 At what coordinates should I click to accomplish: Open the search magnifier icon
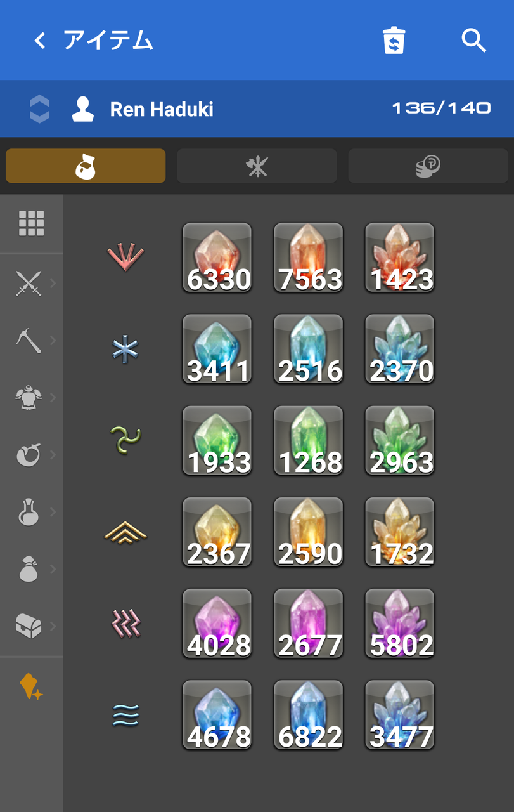click(473, 41)
